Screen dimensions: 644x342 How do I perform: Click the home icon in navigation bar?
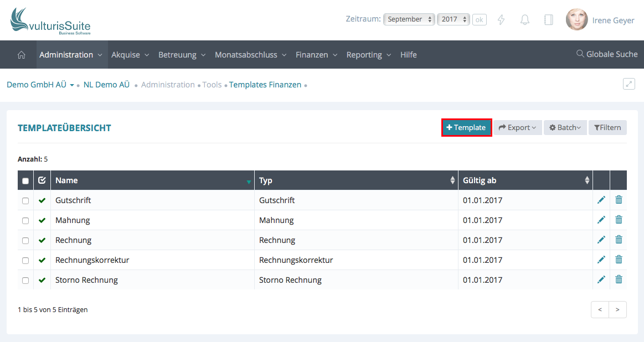[x=22, y=55]
